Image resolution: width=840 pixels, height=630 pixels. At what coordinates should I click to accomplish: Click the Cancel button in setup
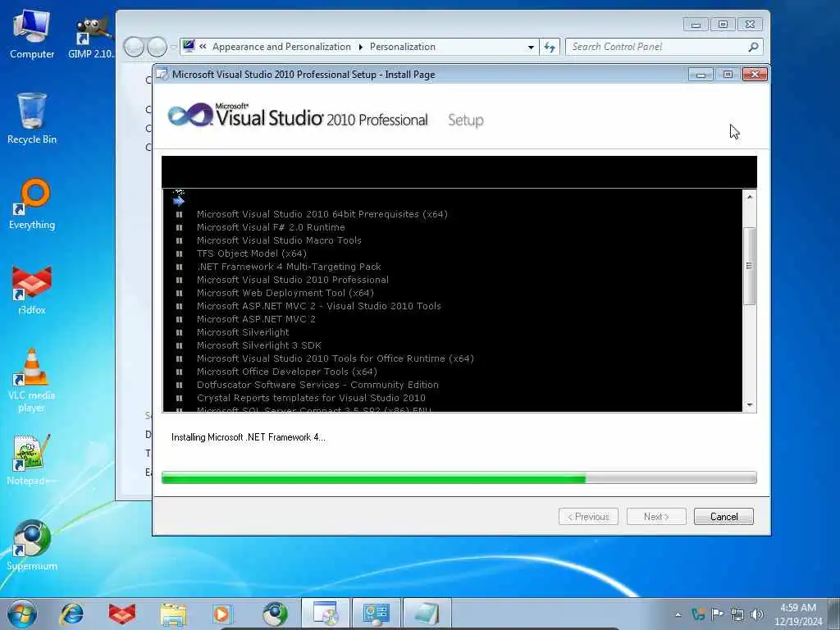point(724,517)
